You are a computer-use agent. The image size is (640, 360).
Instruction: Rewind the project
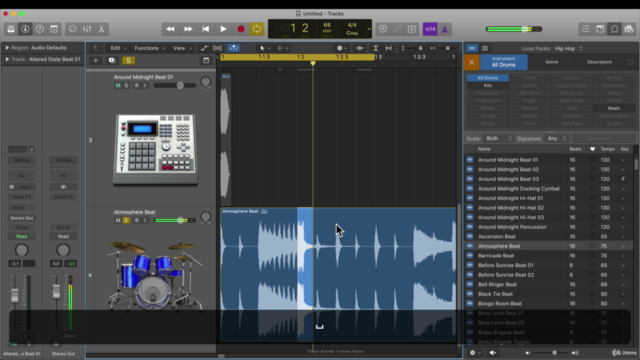tap(170, 29)
